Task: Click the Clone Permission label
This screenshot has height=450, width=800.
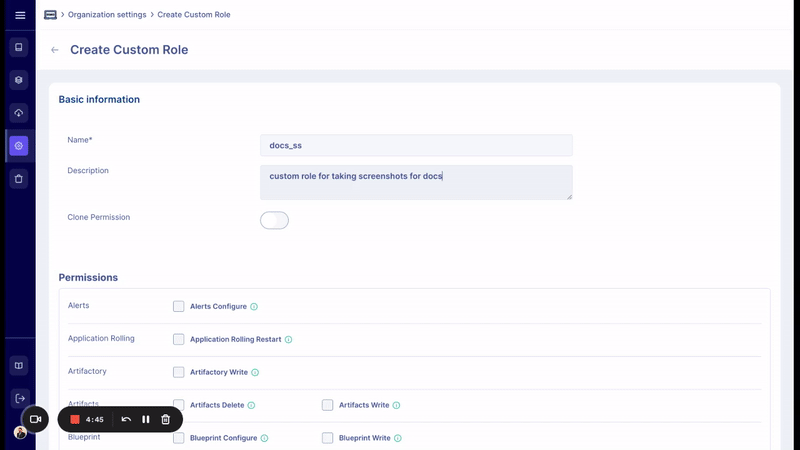Action: [x=98, y=217]
